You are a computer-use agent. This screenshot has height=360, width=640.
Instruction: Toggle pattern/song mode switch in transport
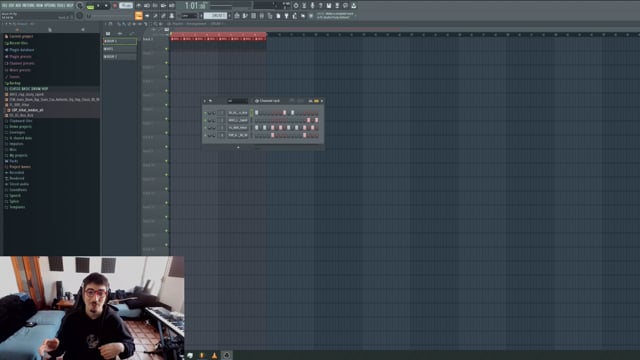90,6
